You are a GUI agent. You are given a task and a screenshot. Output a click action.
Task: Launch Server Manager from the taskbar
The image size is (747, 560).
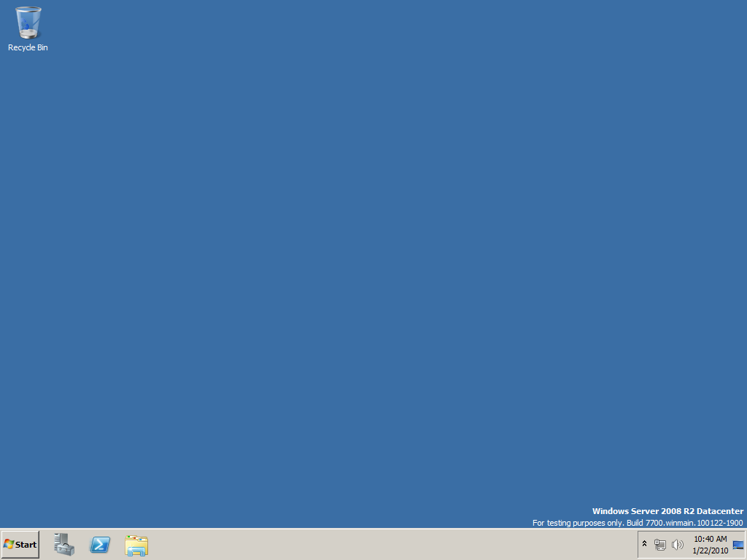64,544
